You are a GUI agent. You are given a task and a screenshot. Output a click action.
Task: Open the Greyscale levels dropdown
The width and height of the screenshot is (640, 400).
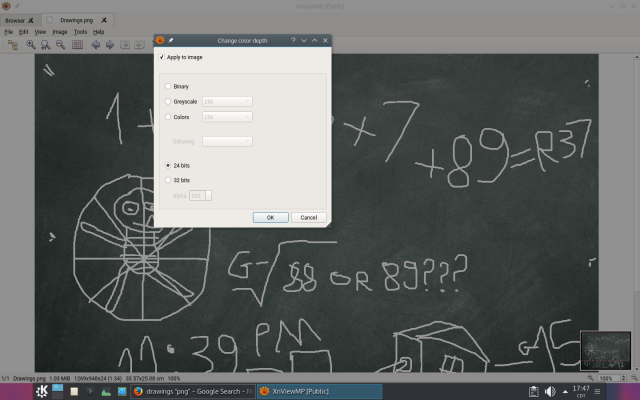(x=227, y=101)
